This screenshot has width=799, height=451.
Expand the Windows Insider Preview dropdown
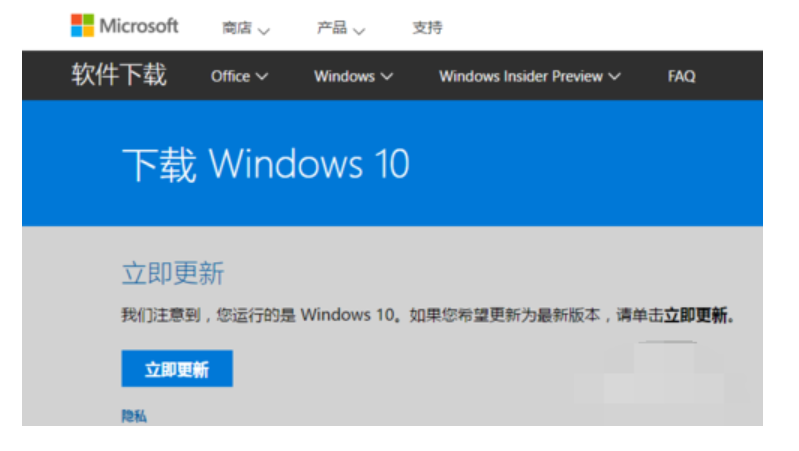(x=520, y=76)
